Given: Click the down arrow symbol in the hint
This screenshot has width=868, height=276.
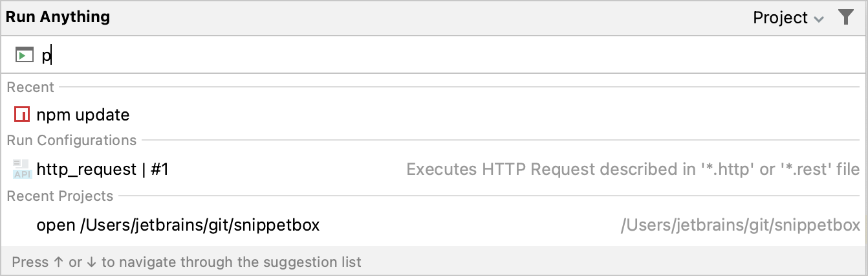Looking at the screenshot, I should (x=91, y=262).
